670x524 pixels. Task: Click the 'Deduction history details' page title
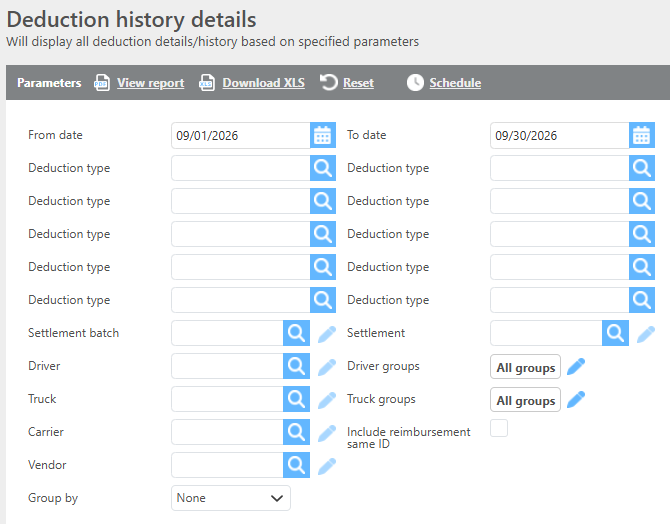click(132, 20)
